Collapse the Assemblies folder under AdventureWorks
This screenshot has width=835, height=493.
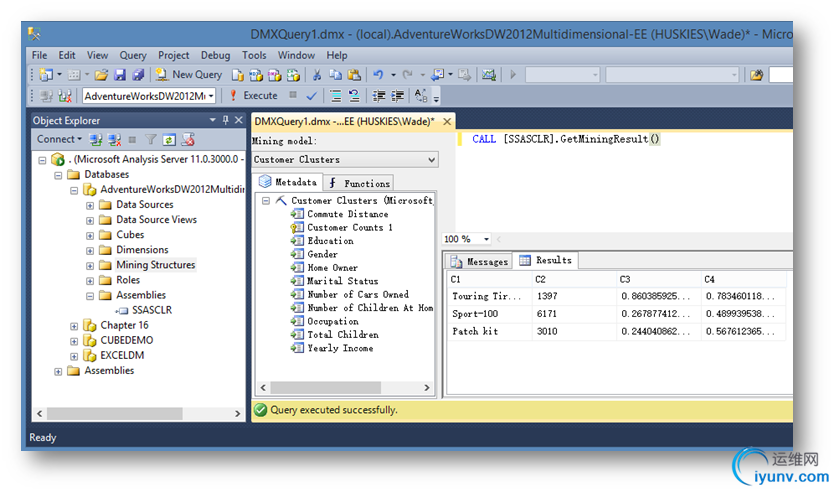[x=90, y=295]
